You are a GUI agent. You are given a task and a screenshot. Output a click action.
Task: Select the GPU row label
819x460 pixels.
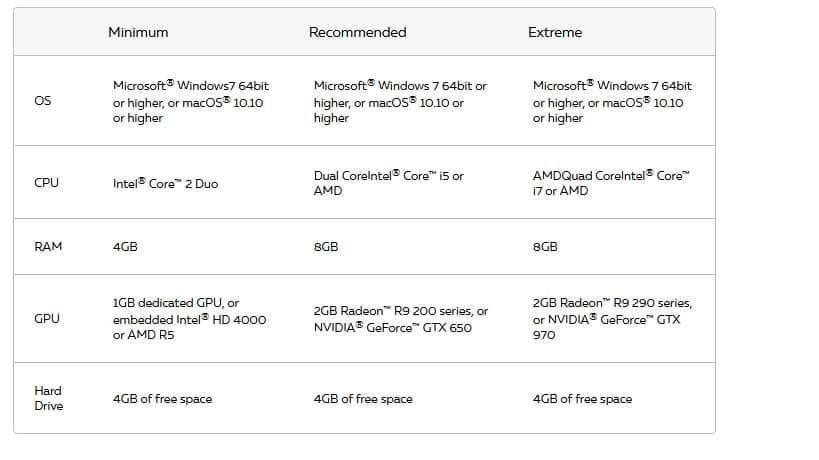(x=47, y=319)
